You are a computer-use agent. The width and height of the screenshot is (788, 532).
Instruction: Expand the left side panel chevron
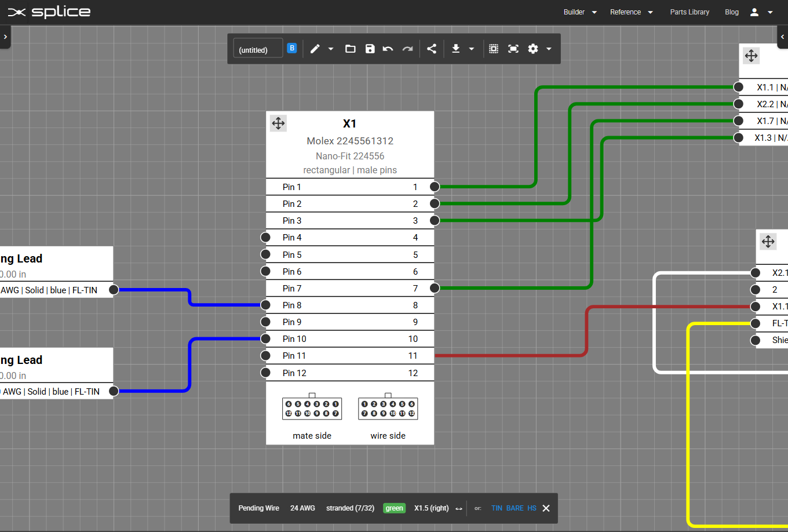point(5,37)
